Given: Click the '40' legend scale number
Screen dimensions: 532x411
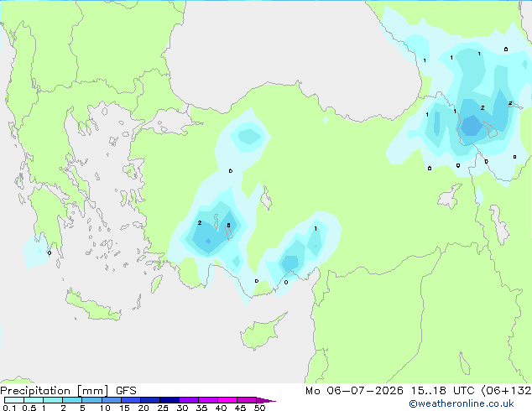Looking at the screenshot, I should (222, 408).
